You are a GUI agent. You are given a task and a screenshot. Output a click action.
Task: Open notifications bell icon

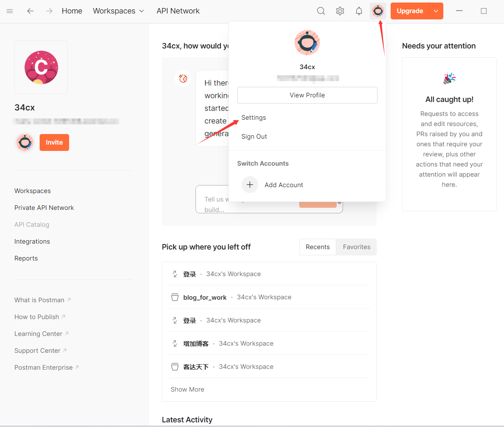click(x=359, y=11)
